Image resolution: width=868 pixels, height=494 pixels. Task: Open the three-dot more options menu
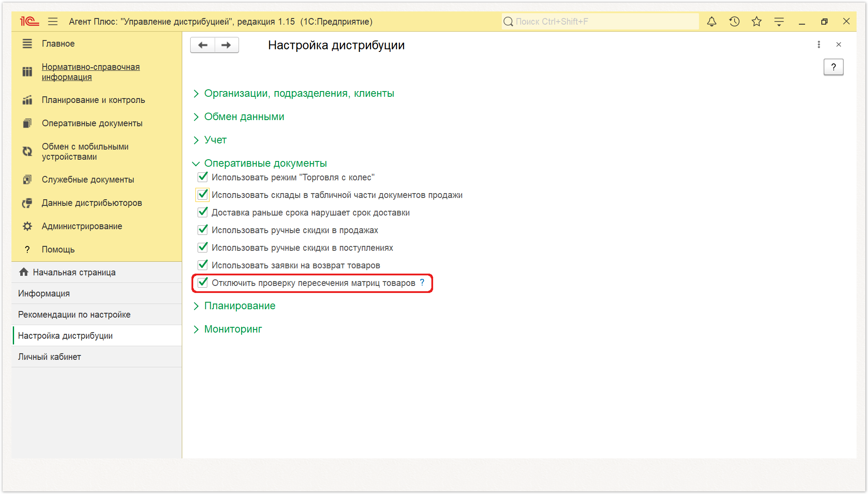click(x=819, y=44)
